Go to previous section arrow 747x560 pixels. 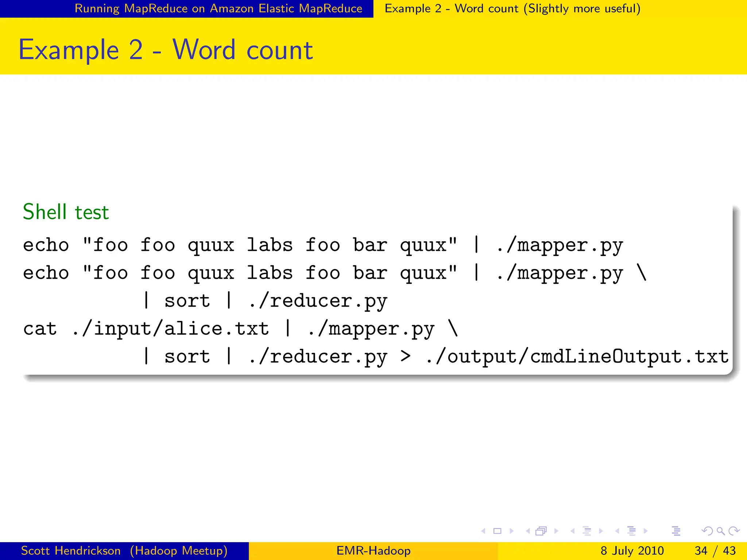pos(617,531)
